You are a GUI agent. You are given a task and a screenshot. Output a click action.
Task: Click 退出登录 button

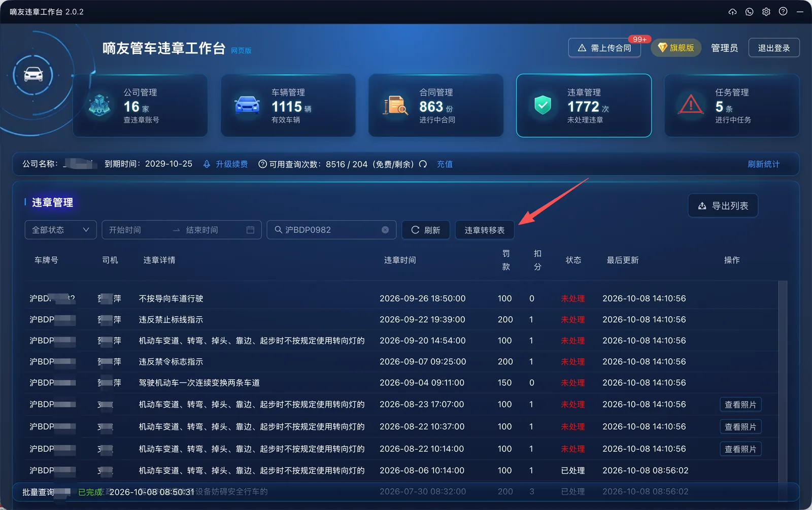[774, 48]
